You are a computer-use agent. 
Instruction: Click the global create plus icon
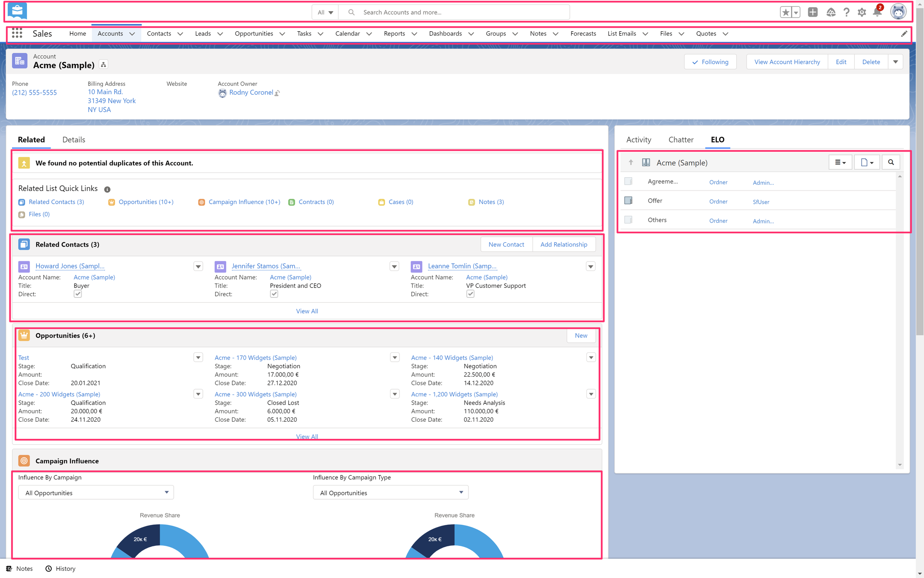click(812, 12)
